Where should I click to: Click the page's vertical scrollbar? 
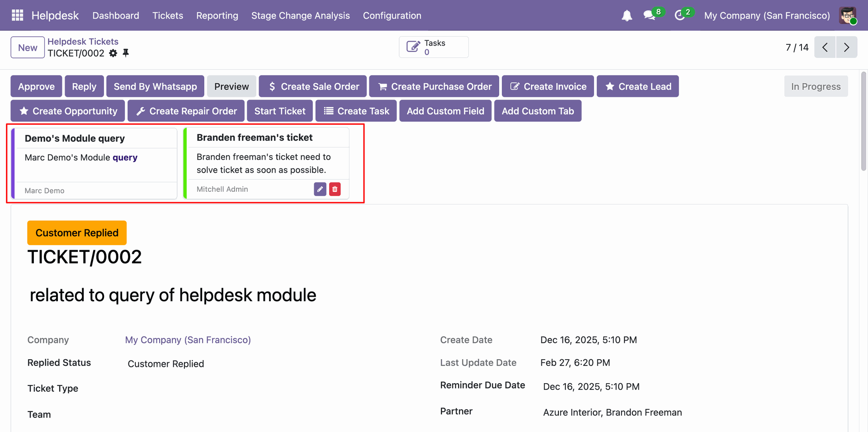tap(863, 121)
